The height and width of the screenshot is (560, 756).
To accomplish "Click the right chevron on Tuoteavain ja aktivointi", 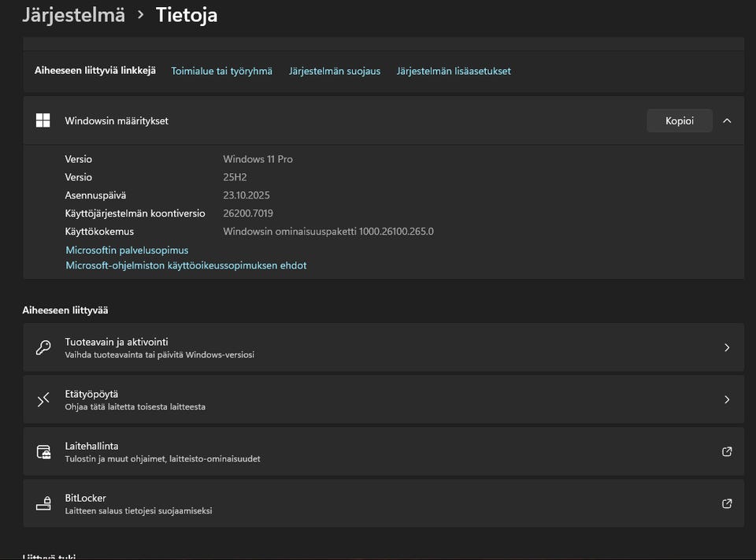I will click(727, 347).
